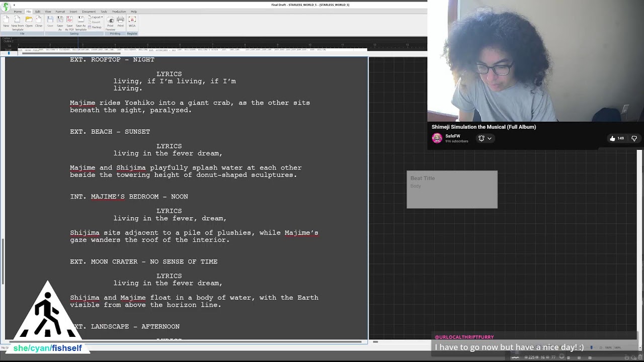The width and height of the screenshot is (644, 362).
Task: Open the Tools ribbon tab
Action: pos(104,11)
